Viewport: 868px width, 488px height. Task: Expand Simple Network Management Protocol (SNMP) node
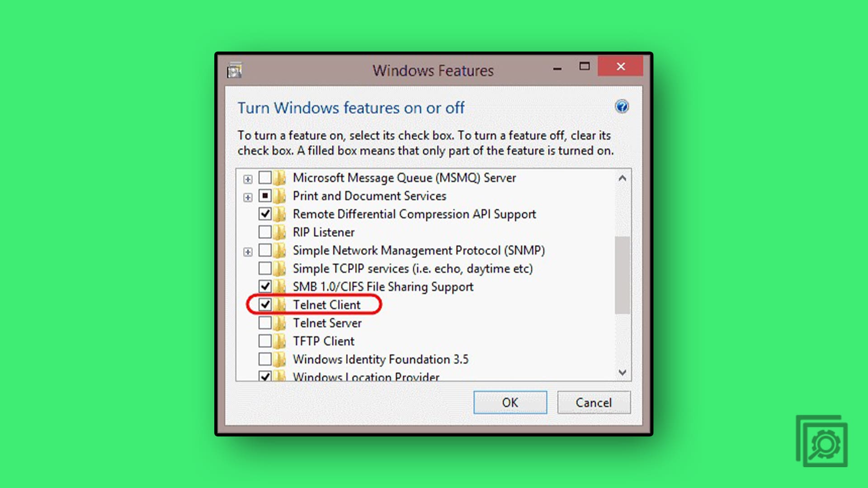pyautogui.click(x=248, y=252)
